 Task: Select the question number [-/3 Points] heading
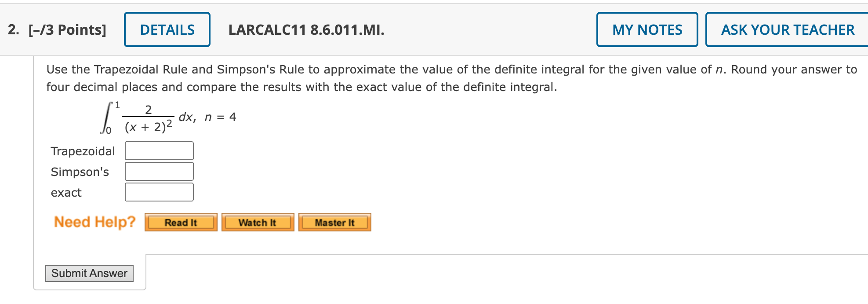66,29
